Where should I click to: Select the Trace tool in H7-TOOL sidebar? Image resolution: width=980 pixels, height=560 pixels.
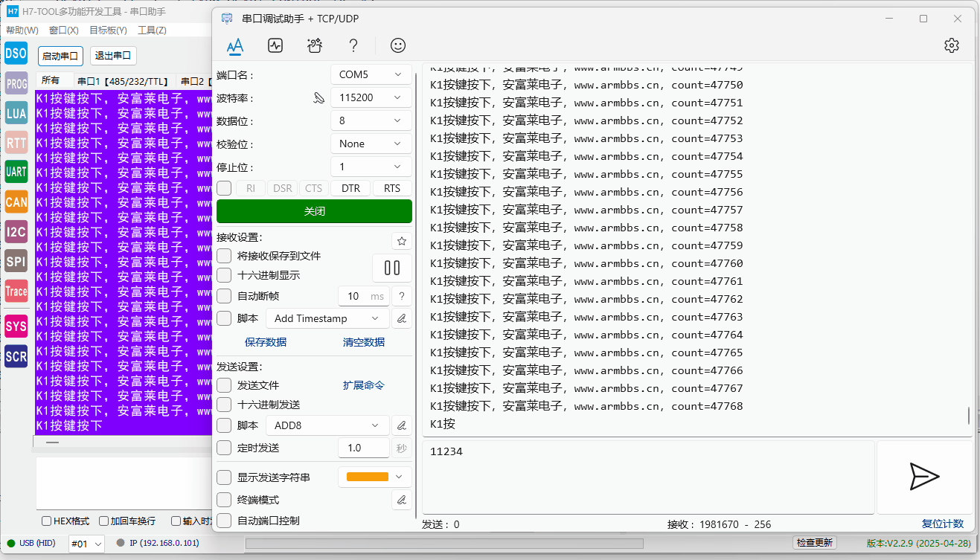tap(16, 291)
